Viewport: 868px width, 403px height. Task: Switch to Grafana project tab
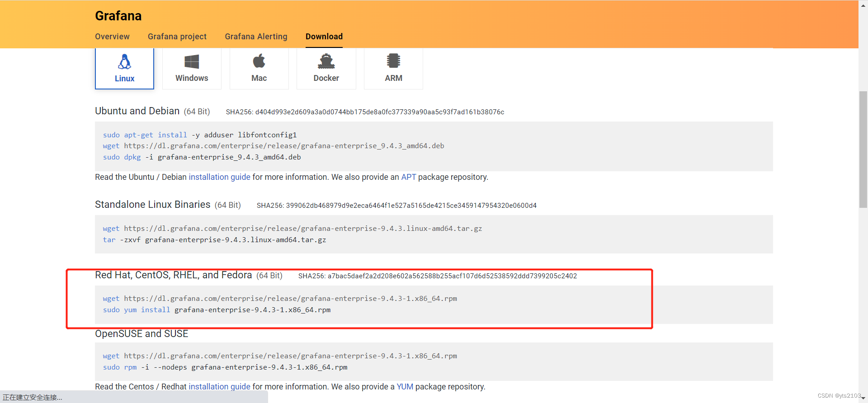177,37
